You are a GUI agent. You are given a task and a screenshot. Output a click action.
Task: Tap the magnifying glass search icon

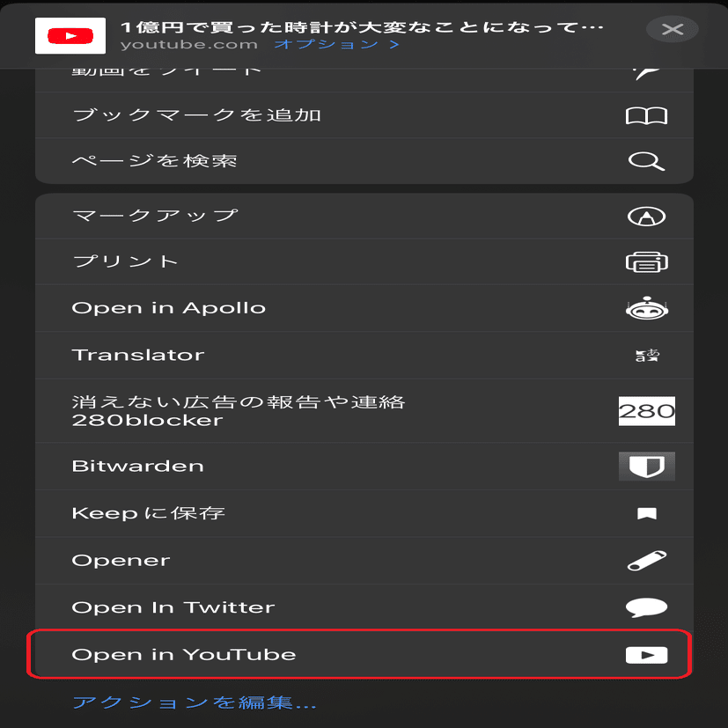click(x=646, y=161)
